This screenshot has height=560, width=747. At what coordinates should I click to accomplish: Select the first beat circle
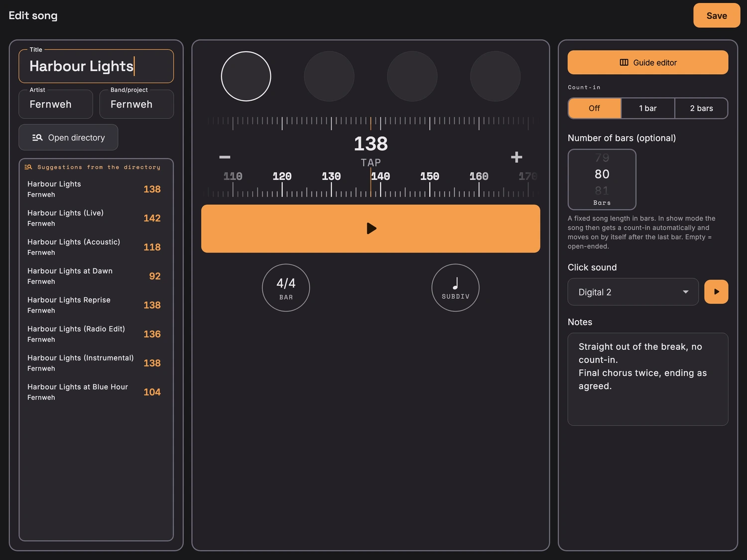[246, 76]
